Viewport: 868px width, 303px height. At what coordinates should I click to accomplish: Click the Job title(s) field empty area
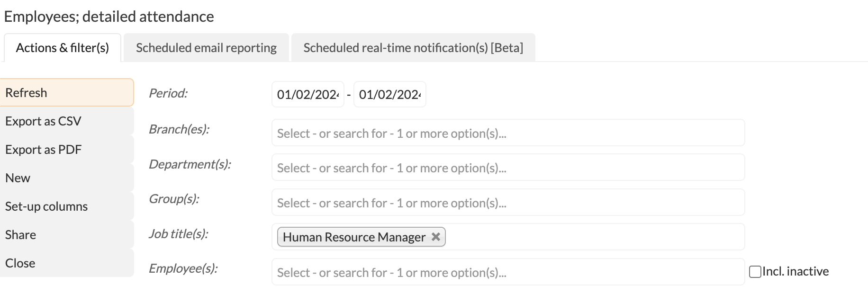coord(595,237)
